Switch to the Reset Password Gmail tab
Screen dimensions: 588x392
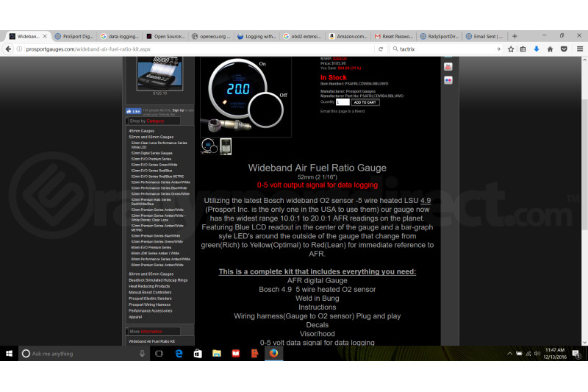pyautogui.click(x=394, y=36)
